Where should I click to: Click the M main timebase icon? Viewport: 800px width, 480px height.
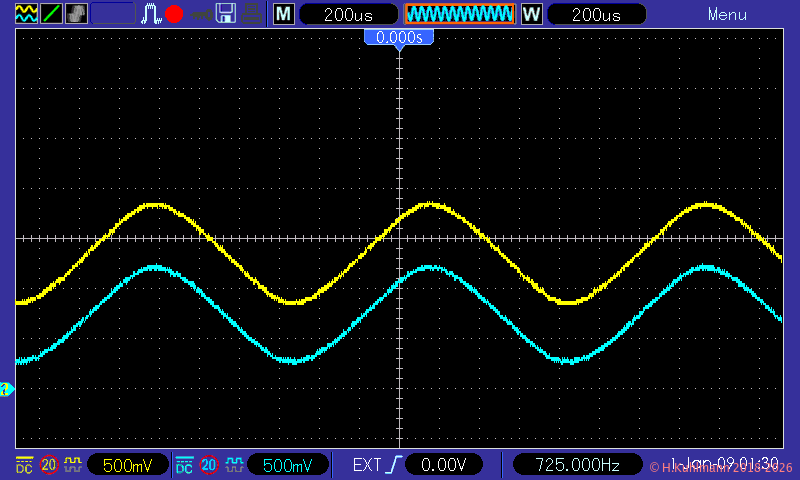click(x=284, y=14)
